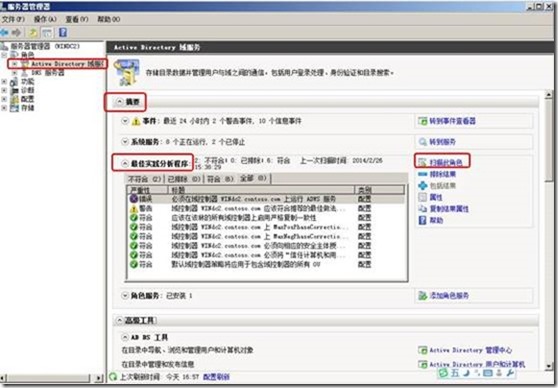
Task: Click the large Active Directory role icon
Action: point(127,73)
